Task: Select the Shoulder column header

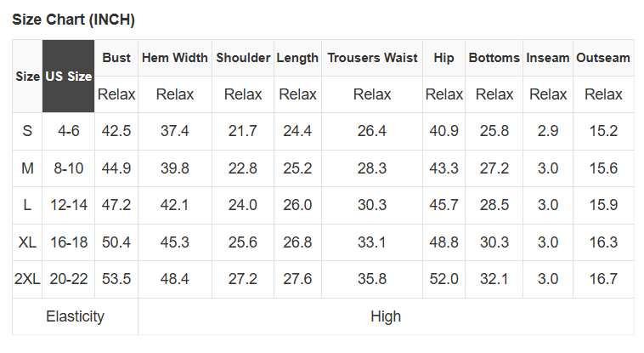Action: (x=243, y=58)
